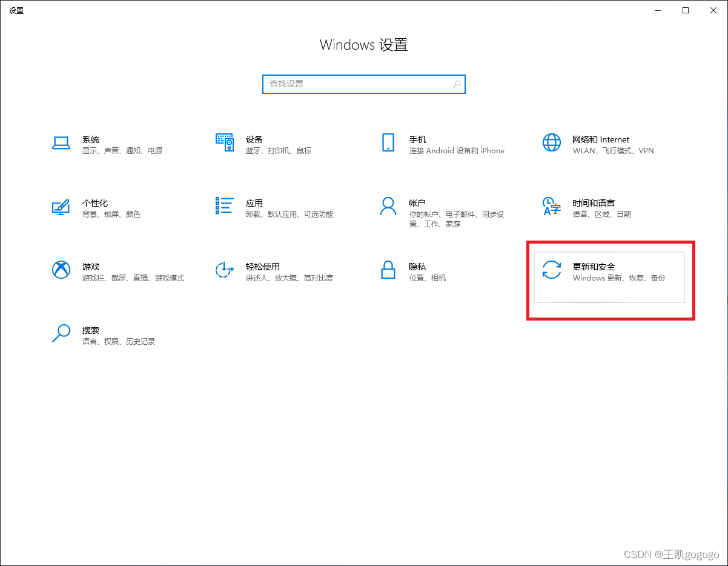Click the text 讲述人、放大镜、高对比度
This screenshot has height=566, width=728.
pyautogui.click(x=290, y=278)
